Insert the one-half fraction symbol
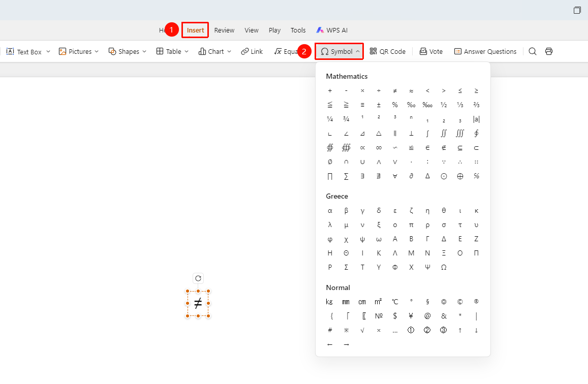This screenshot has width=588, height=384. (444, 105)
